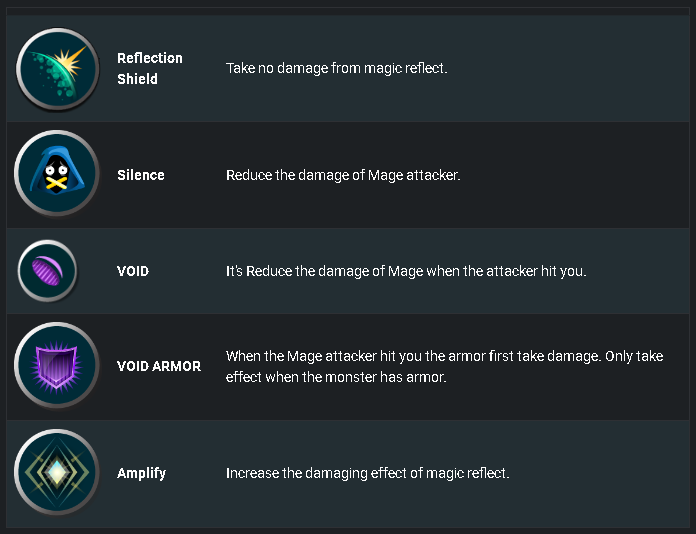Click the empty right side of Silence row

coord(577,175)
